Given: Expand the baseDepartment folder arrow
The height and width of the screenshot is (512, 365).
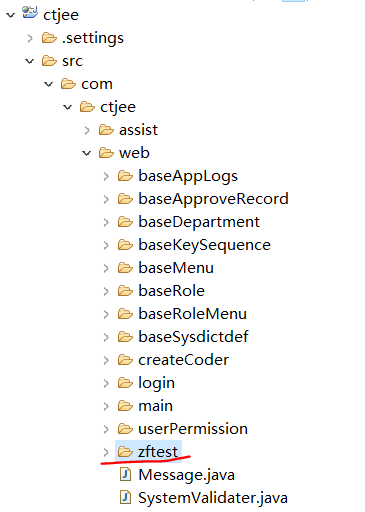Looking at the screenshot, I should (106, 222).
